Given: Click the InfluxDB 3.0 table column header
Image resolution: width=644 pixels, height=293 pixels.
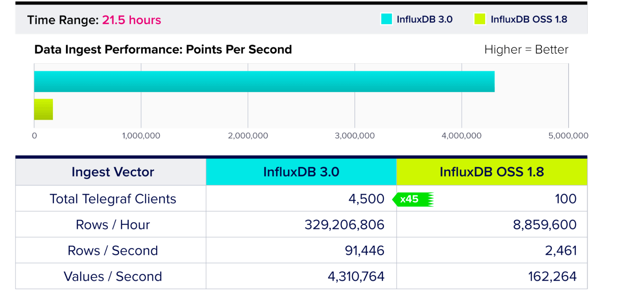Looking at the screenshot, I should [x=301, y=172].
